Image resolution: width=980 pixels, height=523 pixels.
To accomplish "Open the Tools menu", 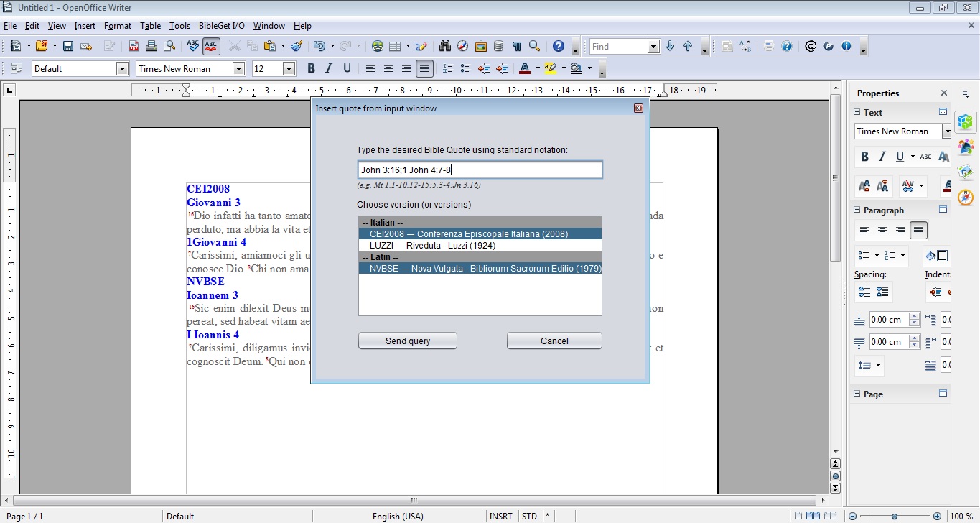I will [x=179, y=26].
